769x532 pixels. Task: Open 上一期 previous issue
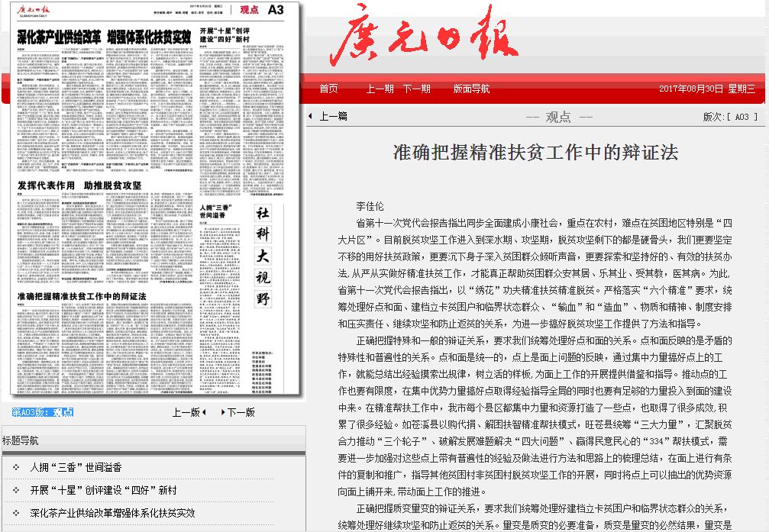[380, 89]
